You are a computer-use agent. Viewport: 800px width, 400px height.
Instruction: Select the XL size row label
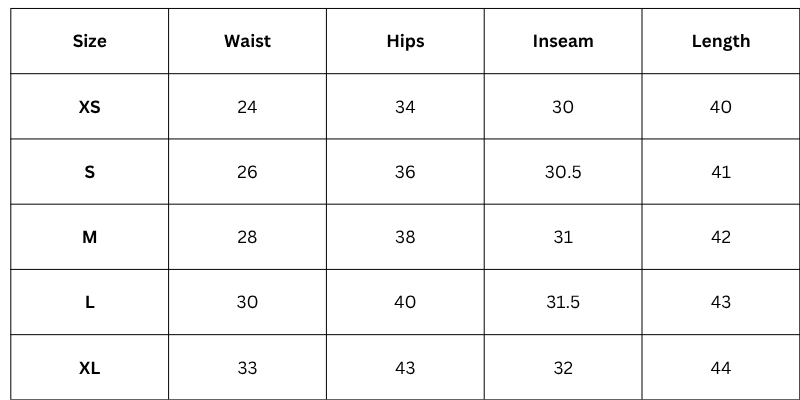(x=90, y=368)
